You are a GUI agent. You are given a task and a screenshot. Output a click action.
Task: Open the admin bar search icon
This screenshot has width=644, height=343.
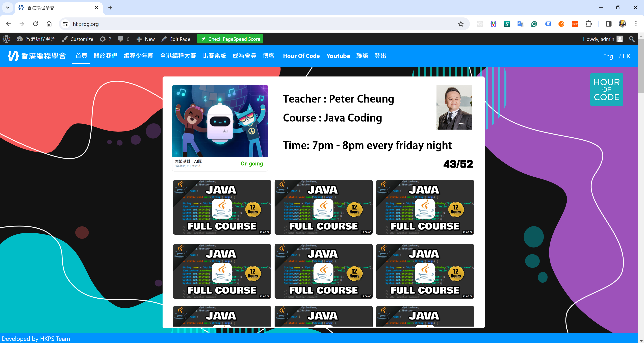632,39
